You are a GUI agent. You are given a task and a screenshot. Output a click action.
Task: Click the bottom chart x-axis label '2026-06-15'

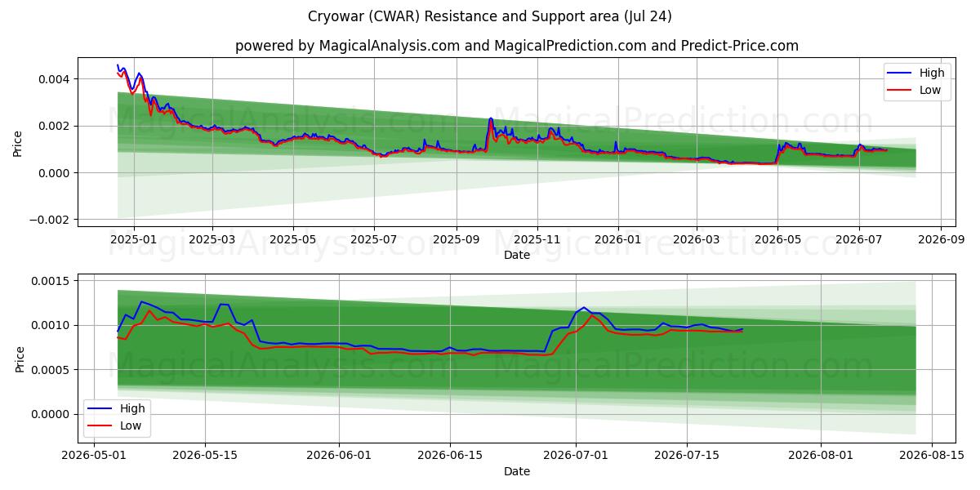point(450,457)
